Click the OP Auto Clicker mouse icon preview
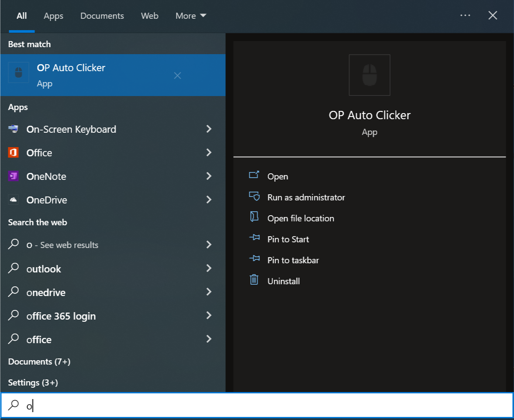Image resolution: width=514 pixels, height=420 pixels. pyautogui.click(x=369, y=75)
